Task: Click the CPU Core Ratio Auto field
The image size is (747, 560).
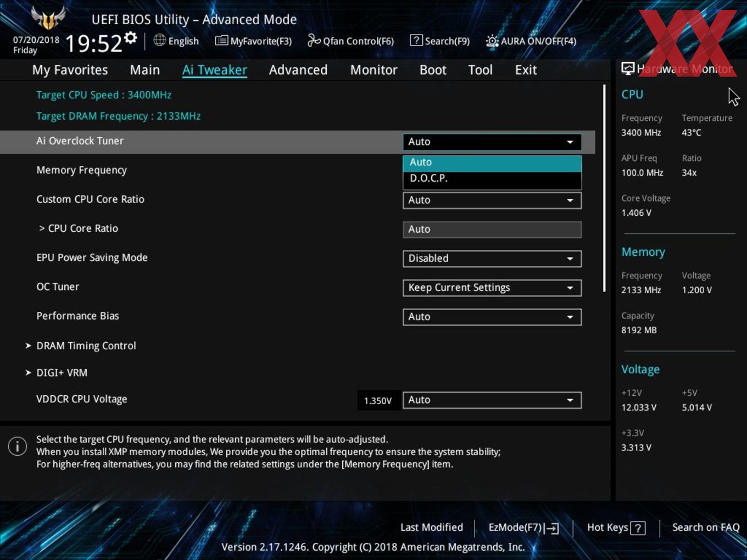Action: [492, 229]
